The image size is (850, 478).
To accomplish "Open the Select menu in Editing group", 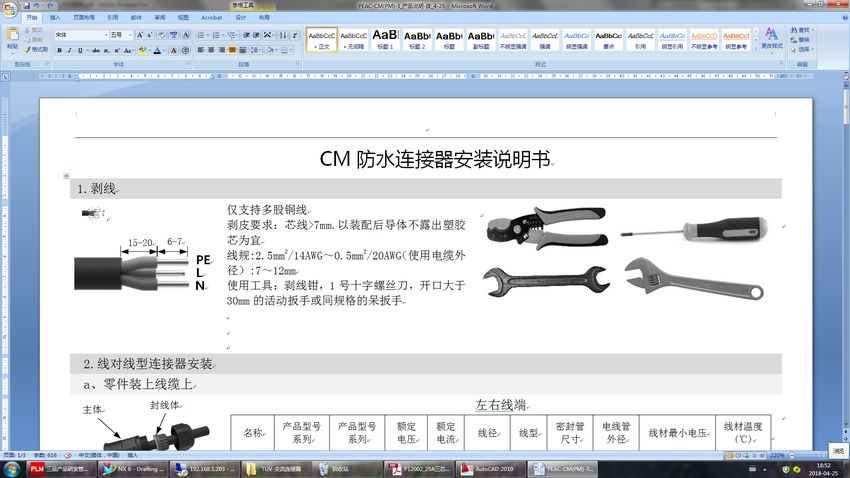I will click(802, 49).
